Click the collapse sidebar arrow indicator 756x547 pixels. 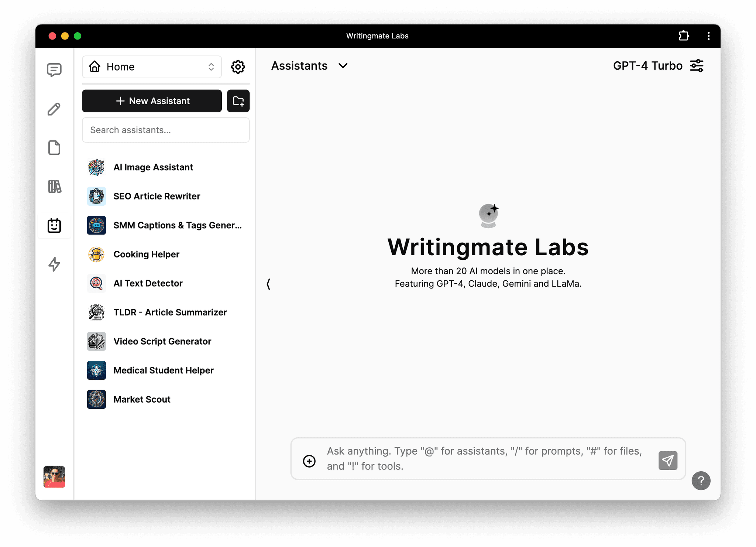pyautogui.click(x=268, y=284)
